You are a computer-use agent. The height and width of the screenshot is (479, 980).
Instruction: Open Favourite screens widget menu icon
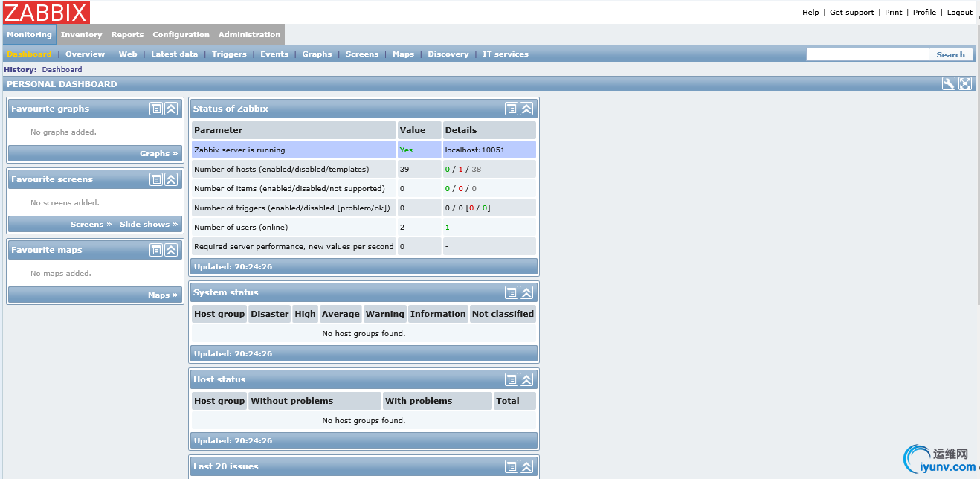tap(156, 179)
